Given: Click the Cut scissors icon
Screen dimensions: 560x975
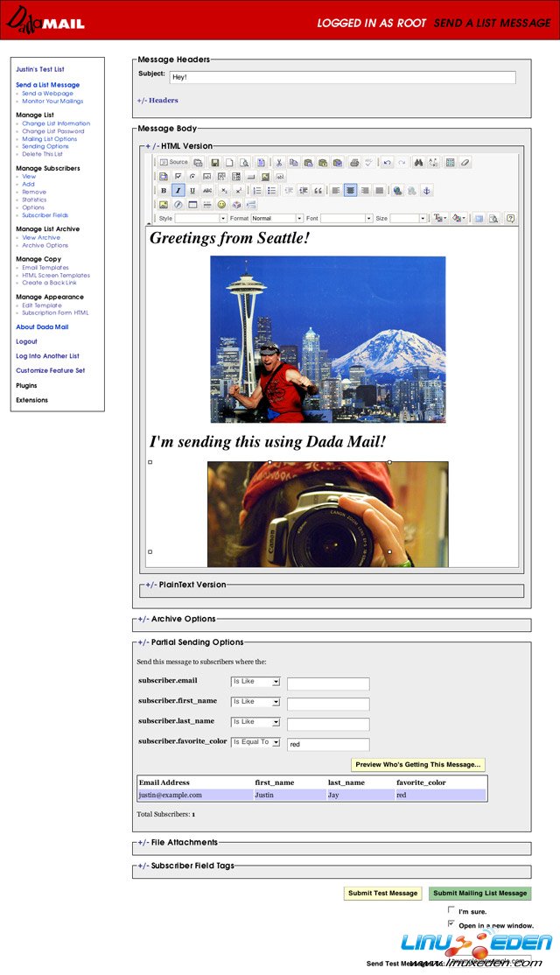Looking at the screenshot, I should click(279, 162).
